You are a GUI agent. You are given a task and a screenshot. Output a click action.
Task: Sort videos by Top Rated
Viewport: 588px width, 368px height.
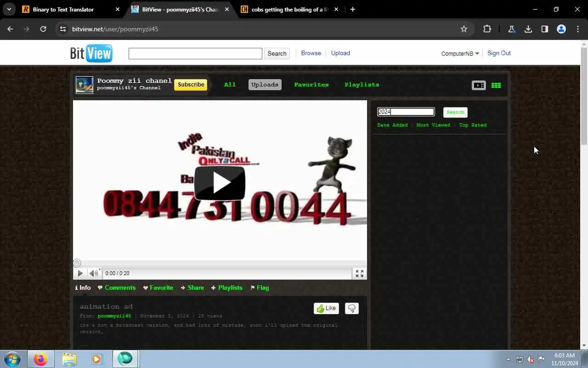[x=473, y=125]
